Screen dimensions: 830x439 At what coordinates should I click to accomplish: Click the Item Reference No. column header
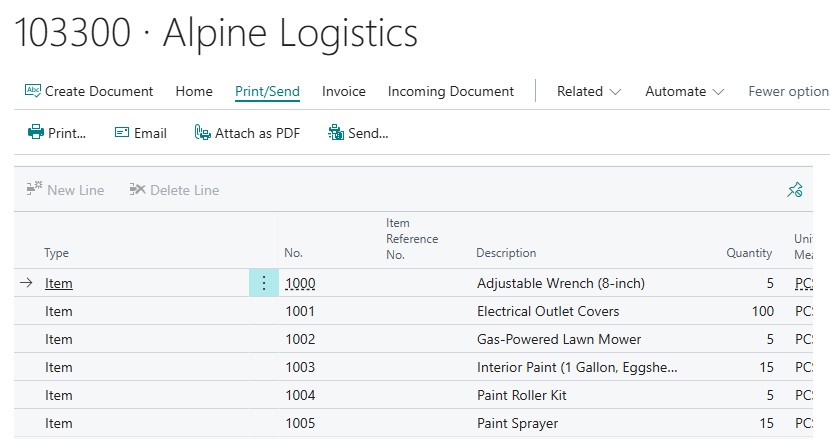click(x=412, y=238)
